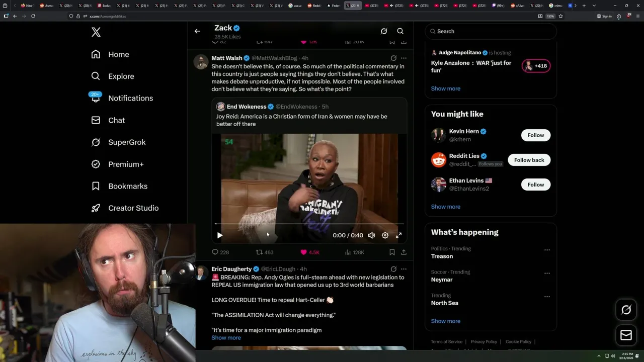Show more suggested accounts in You might like
This screenshot has height=362, width=644.
coord(445,207)
